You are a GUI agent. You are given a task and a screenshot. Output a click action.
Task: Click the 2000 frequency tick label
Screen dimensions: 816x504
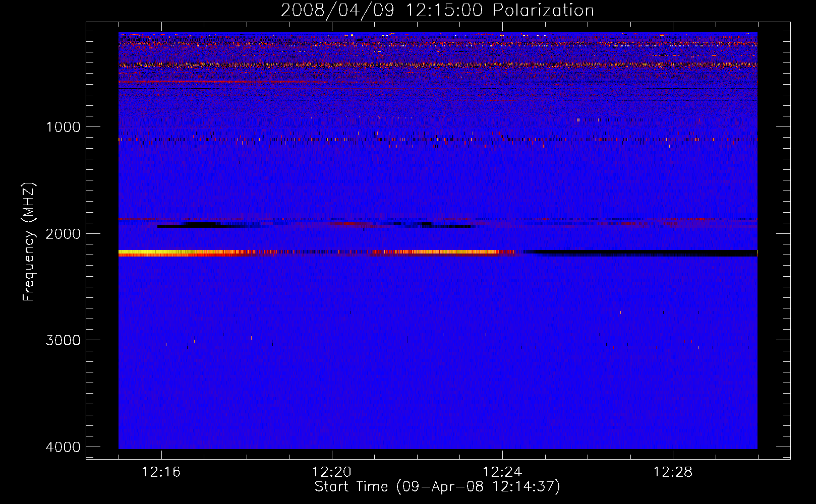(63, 234)
